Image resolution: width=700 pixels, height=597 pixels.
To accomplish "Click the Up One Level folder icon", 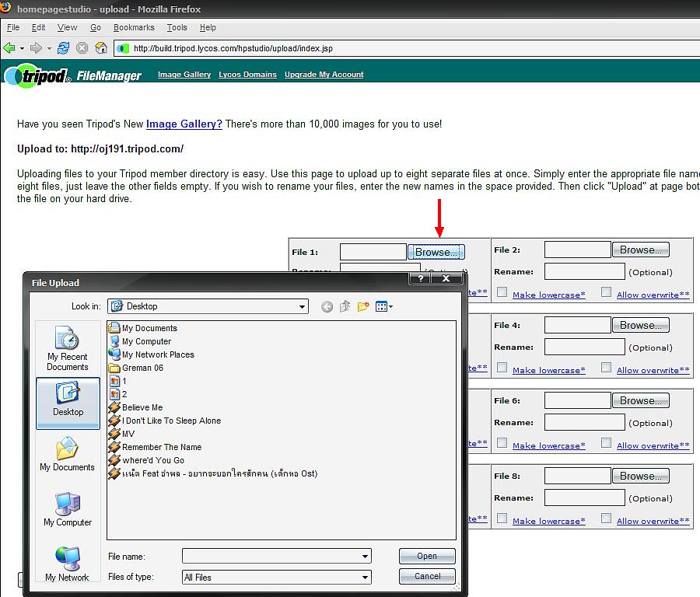I will tap(345, 306).
